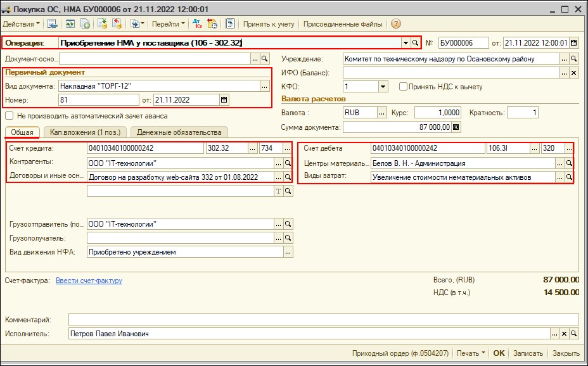
Task: Click ellipsis of Вид движения НФА
Action: coord(288,252)
